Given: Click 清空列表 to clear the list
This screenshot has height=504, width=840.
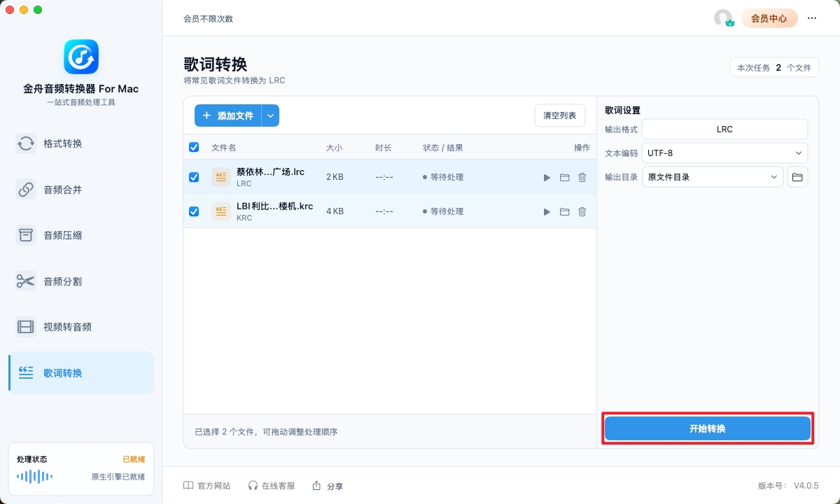Looking at the screenshot, I should click(x=560, y=115).
